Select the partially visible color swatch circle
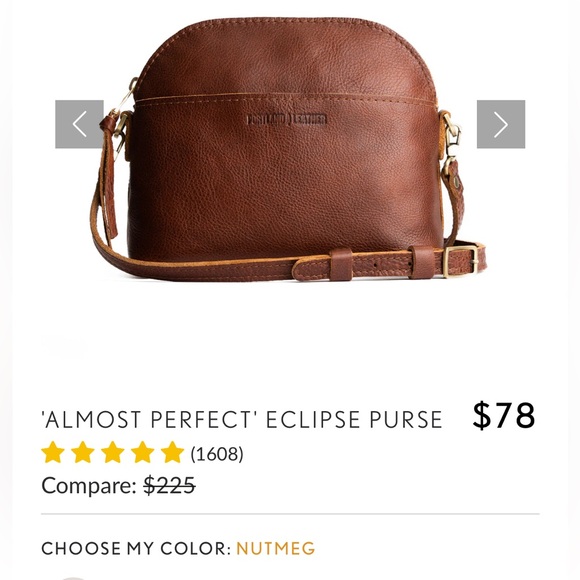 click(74, 578)
